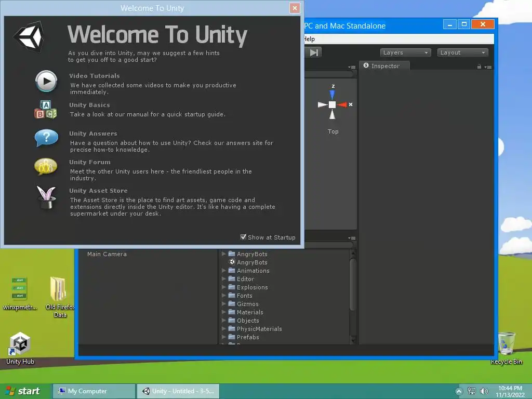
Task: Expand the Explosions folder
Action: click(223, 287)
